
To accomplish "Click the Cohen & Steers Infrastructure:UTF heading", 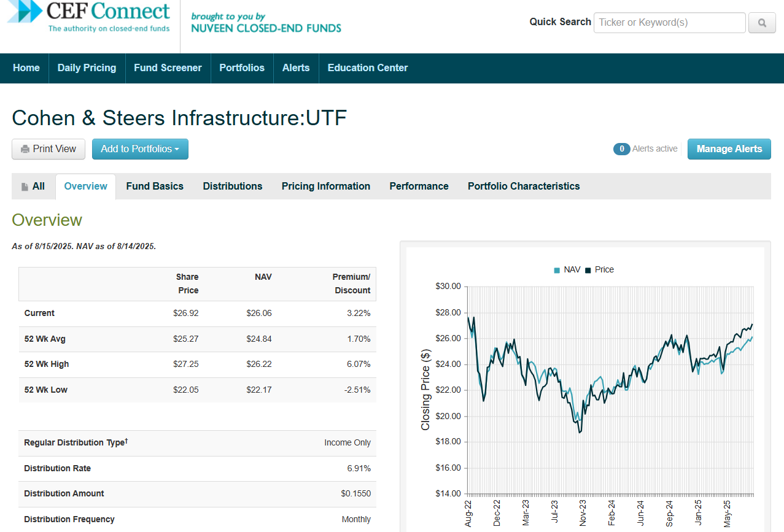I will pyautogui.click(x=179, y=118).
